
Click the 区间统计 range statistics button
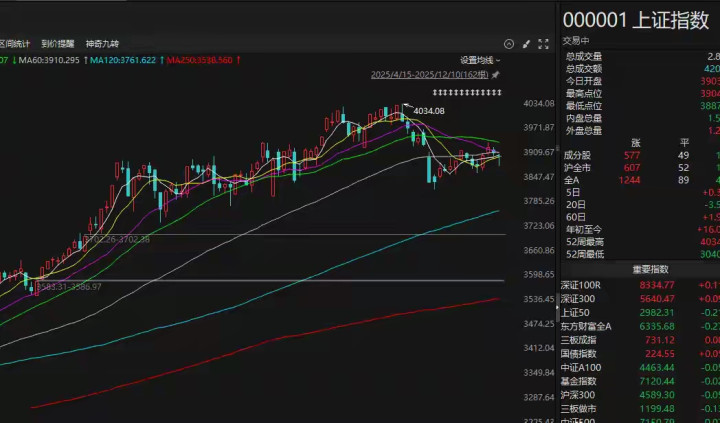[15, 44]
